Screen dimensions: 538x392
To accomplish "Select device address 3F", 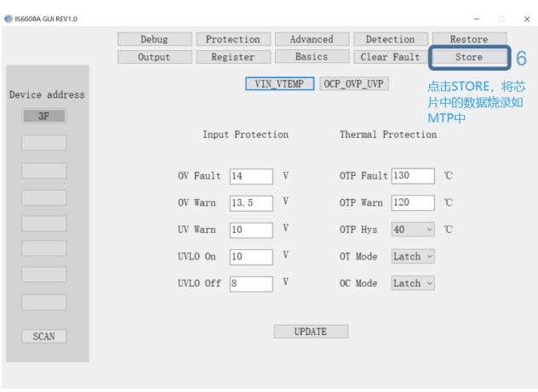I will tap(43, 116).
